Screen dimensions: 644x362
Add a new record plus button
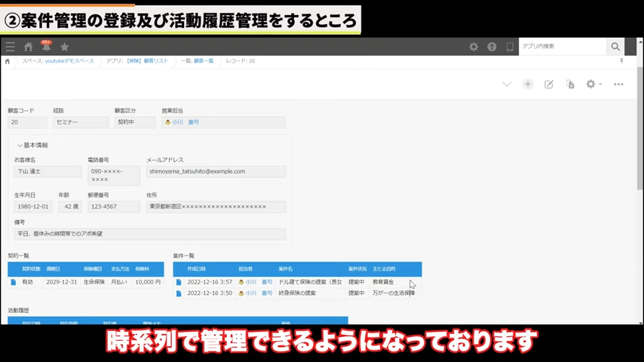[x=528, y=84]
